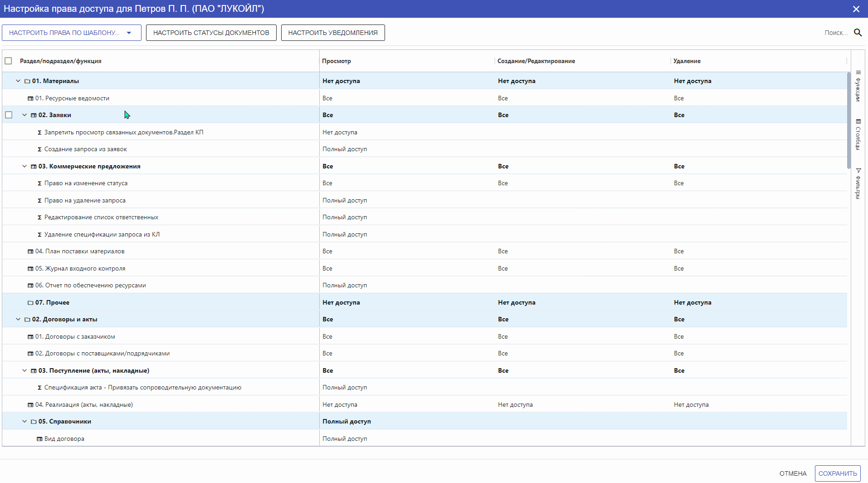Viewport: 868px width, 483px height.
Task: Click the Отмена button
Action: click(793, 473)
